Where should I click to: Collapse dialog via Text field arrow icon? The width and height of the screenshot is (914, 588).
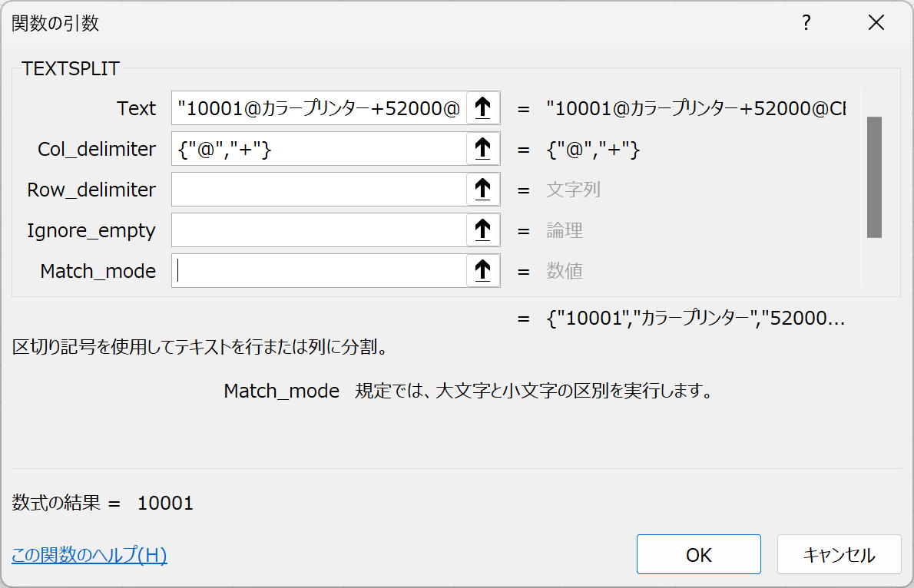point(483,107)
